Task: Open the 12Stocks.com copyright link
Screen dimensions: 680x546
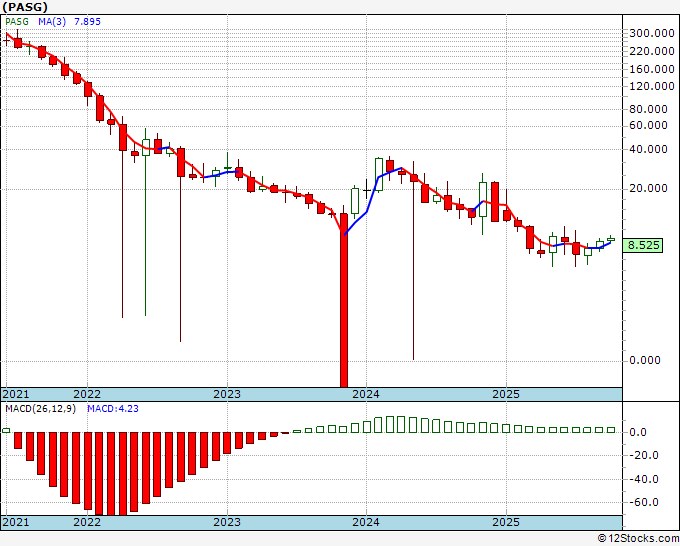Action: (638, 539)
